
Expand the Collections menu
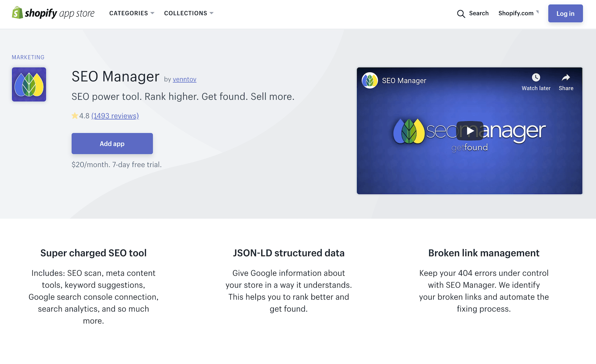tap(189, 13)
